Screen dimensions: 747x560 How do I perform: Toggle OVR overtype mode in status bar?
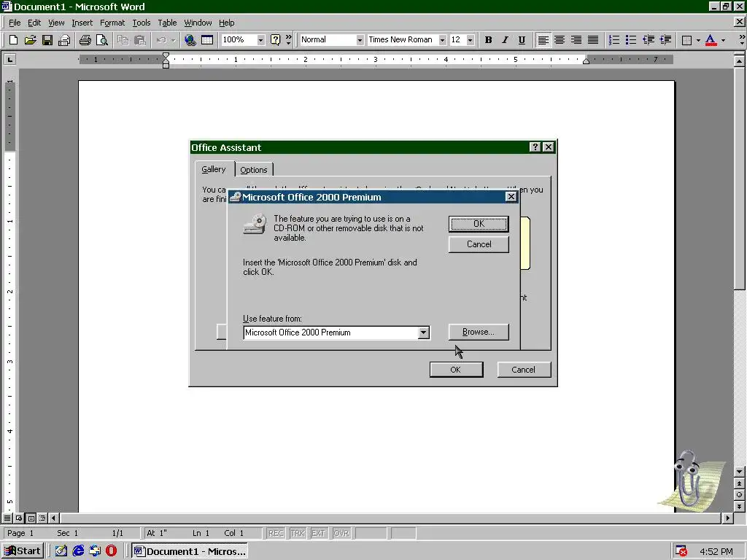341,533
